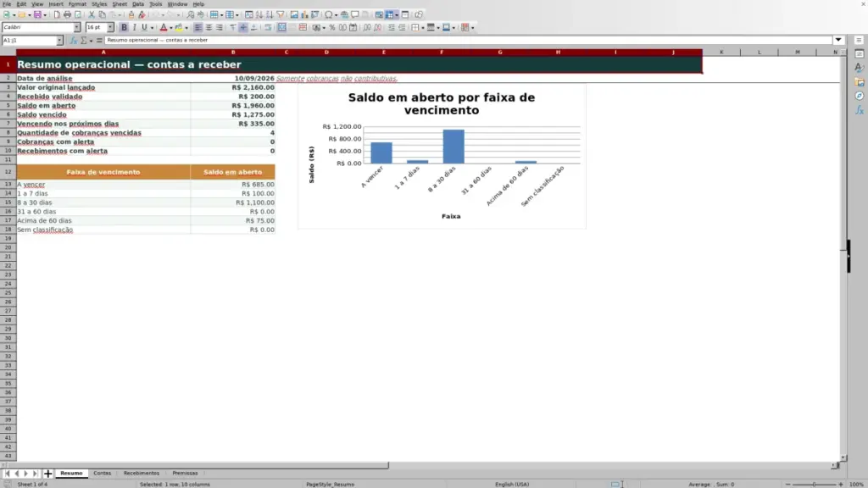868x488 pixels.
Task: Activate the Clone Formatting paintbrush
Action: click(x=131, y=15)
